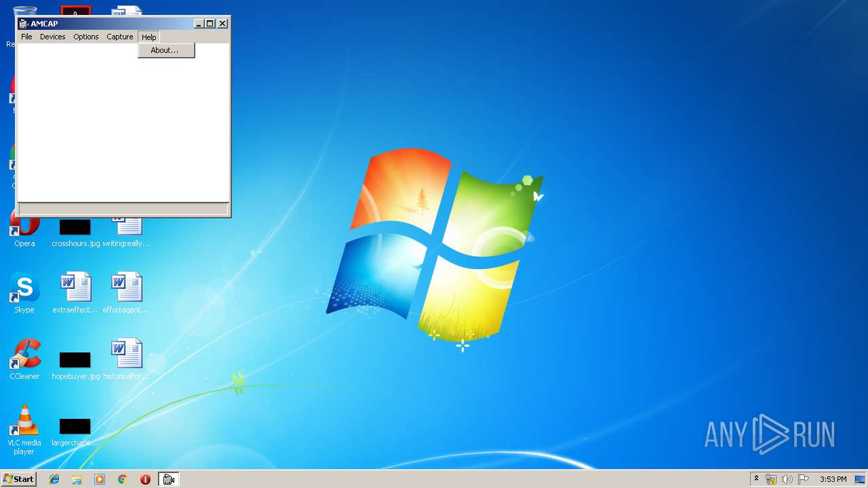Open the Start menu
This screenshot has height=488, width=868.
coord(18,479)
